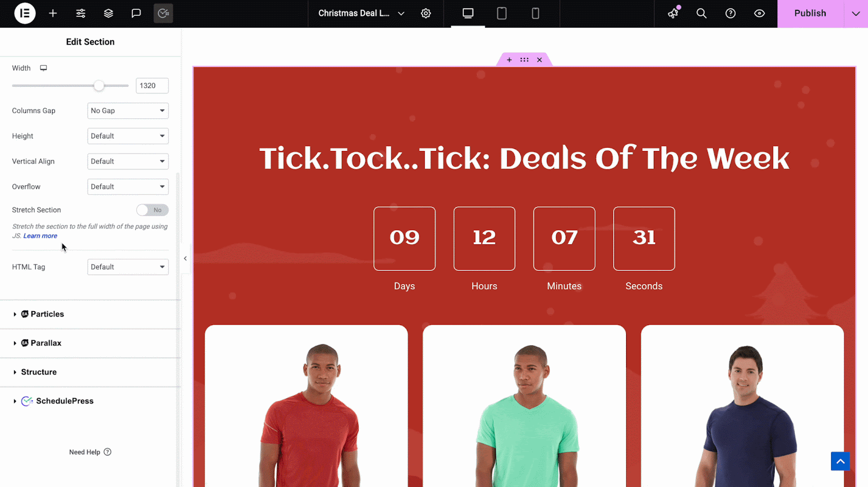The height and width of the screenshot is (487, 868).
Task: Open the Finder search icon
Action: click(701, 13)
